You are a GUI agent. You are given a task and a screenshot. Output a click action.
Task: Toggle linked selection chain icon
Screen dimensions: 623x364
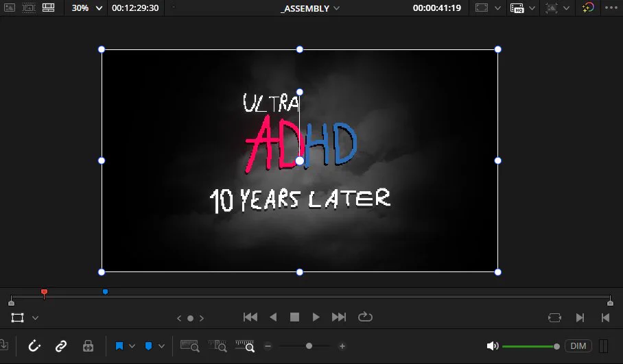coord(61,346)
